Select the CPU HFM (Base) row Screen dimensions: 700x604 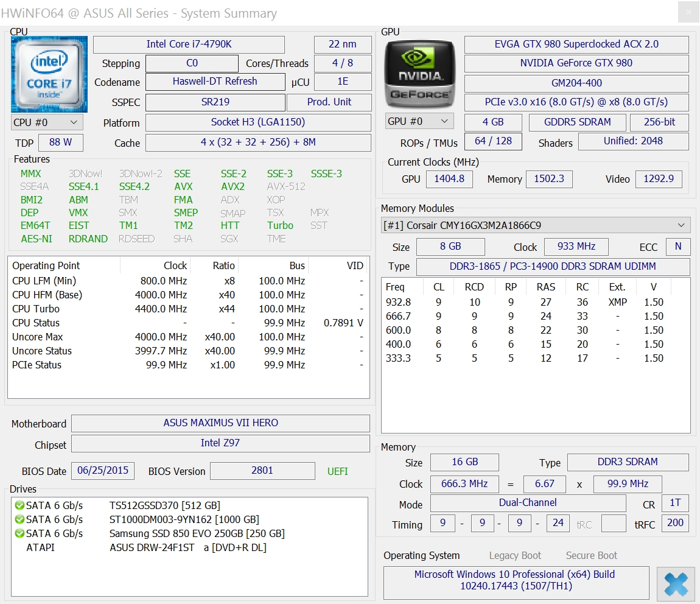click(x=189, y=295)
